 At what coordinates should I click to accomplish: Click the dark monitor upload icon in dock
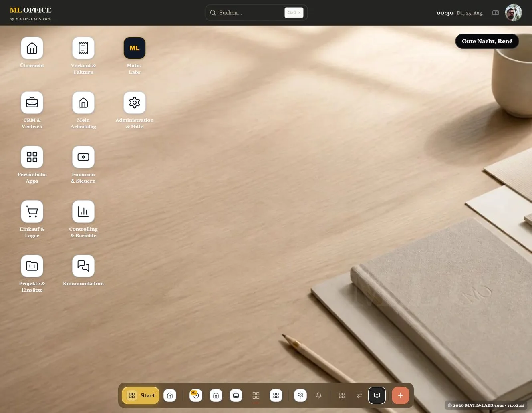(377, 395)
